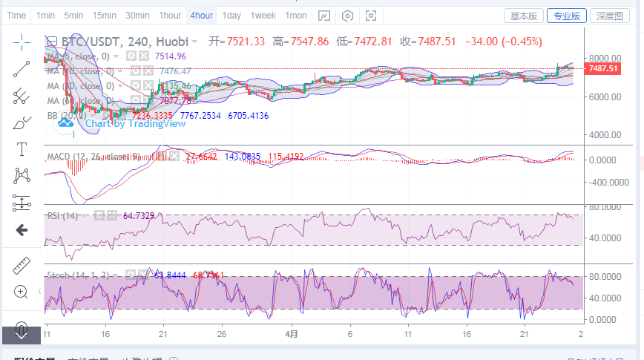This screenshot has width=644, height=360.
Task: Select the pitchfork drawing tool
Action: (x=22, y=96)
